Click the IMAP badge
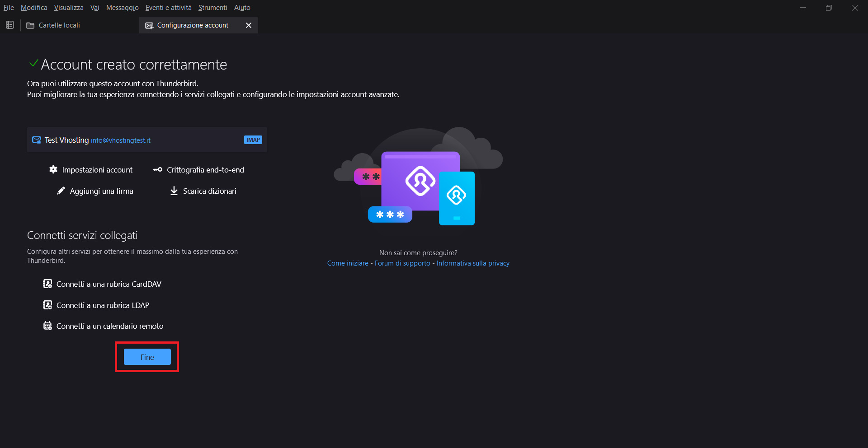 pyautogui.click(x=253, y=140)
